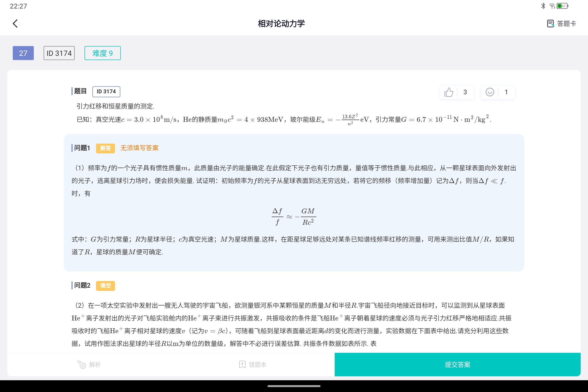Select the 填空 tag on 问题2
588x392 pixels.
click(105, 285)
